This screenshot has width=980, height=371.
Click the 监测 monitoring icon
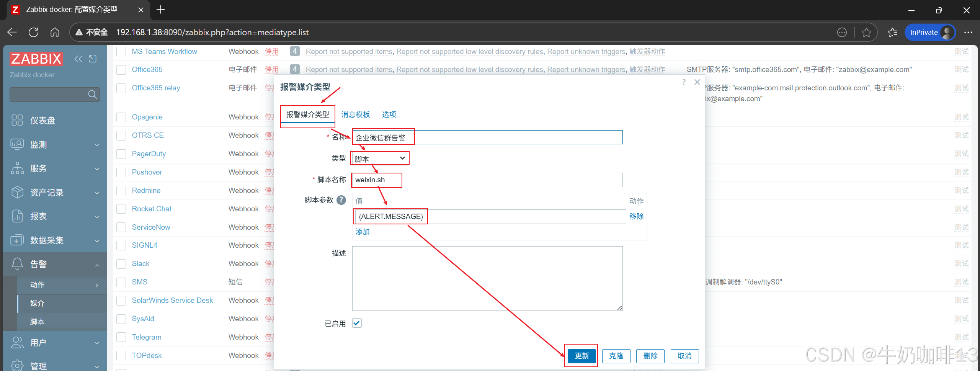coord(17,144)
